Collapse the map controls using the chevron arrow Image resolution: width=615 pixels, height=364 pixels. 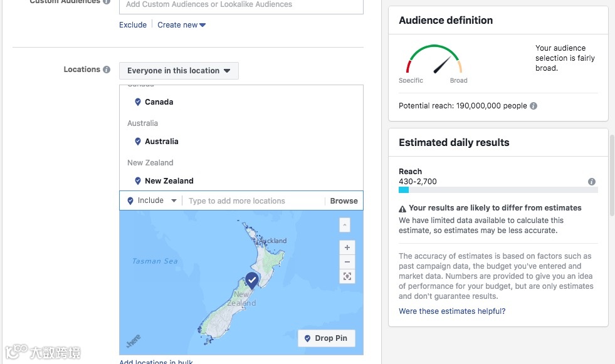[344, 224]
